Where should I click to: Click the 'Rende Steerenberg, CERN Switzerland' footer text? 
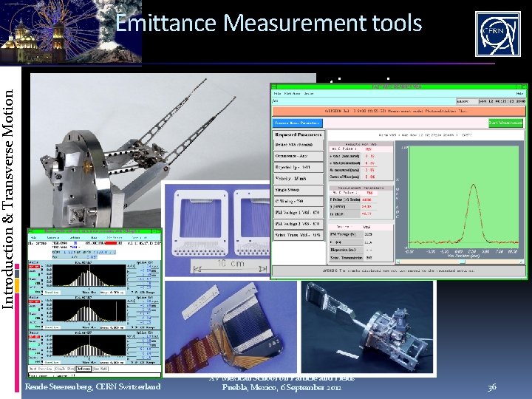pos(92,386)
